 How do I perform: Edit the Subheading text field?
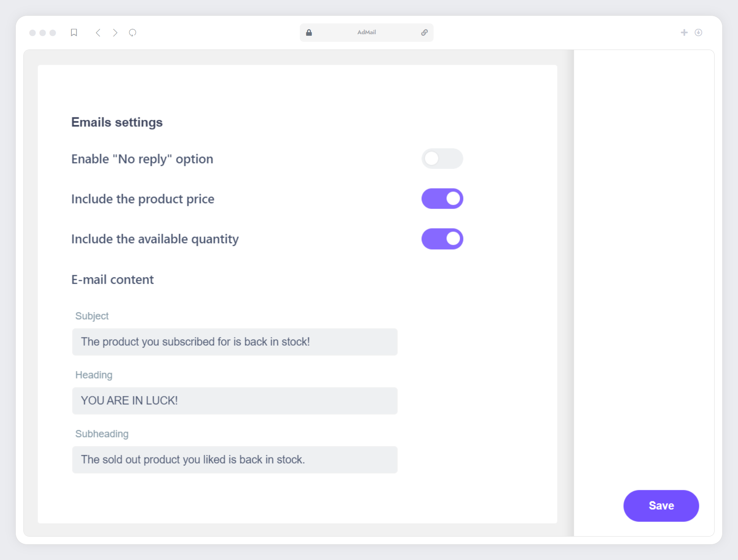pos(234,459)
